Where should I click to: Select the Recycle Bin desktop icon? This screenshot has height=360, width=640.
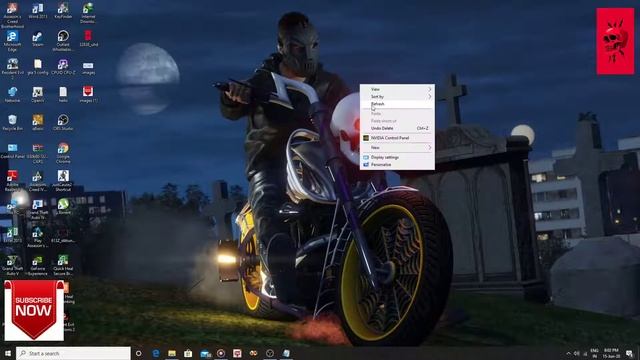pos(12,122)
